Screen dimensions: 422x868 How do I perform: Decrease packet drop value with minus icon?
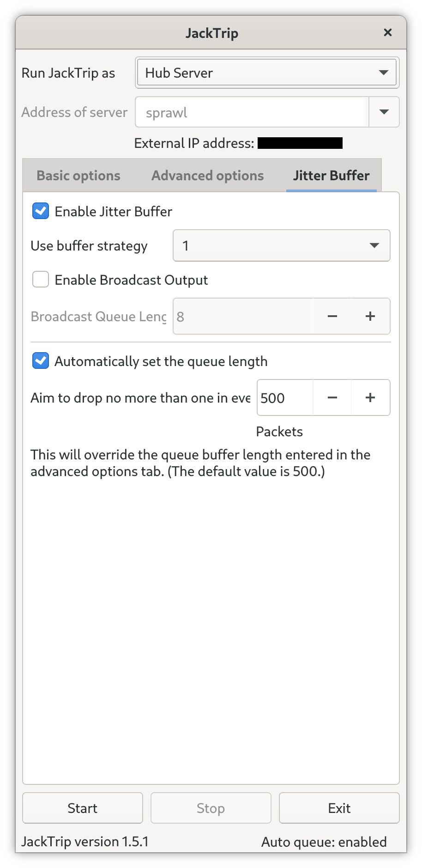point(332,398)
